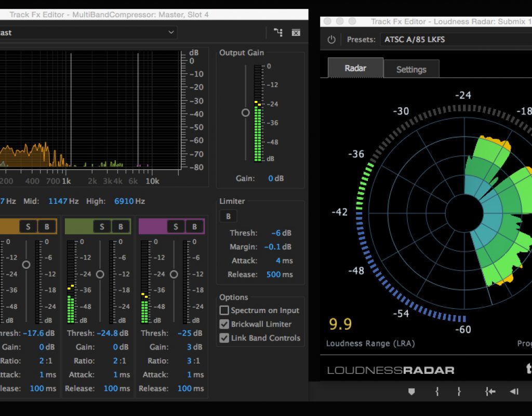Screen dimensions: 532x416
Task: Click the Loudness Radar window close button
Action: 327,21
